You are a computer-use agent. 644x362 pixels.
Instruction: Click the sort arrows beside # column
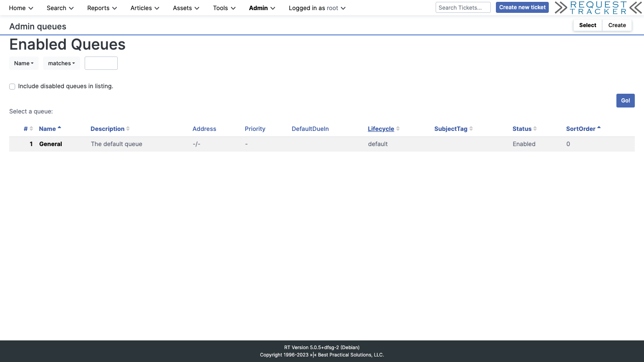[31, 129]
